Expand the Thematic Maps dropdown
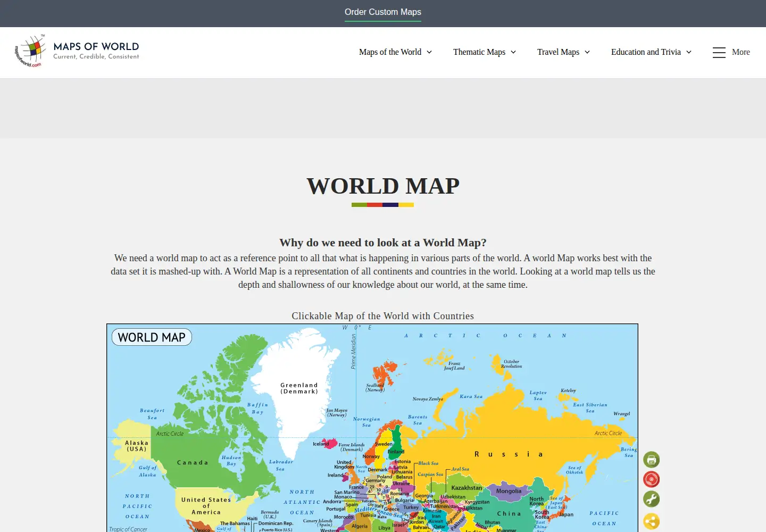 485,52
